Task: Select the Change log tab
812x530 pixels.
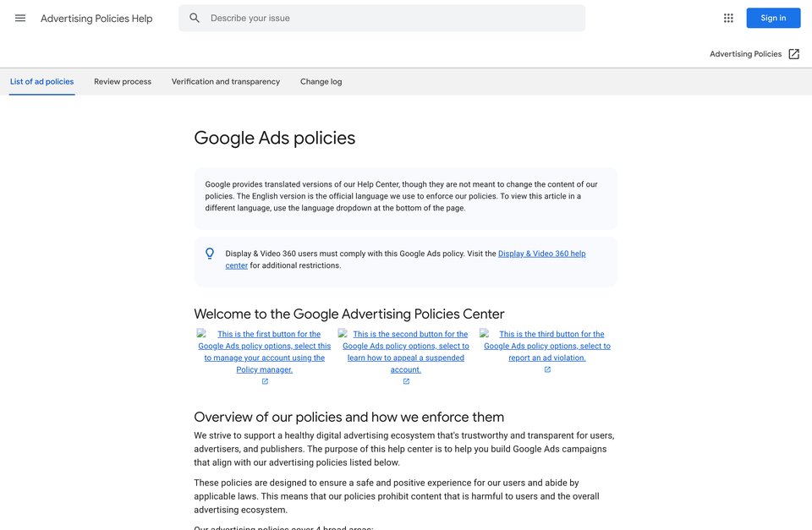Action: click(321, 81)
